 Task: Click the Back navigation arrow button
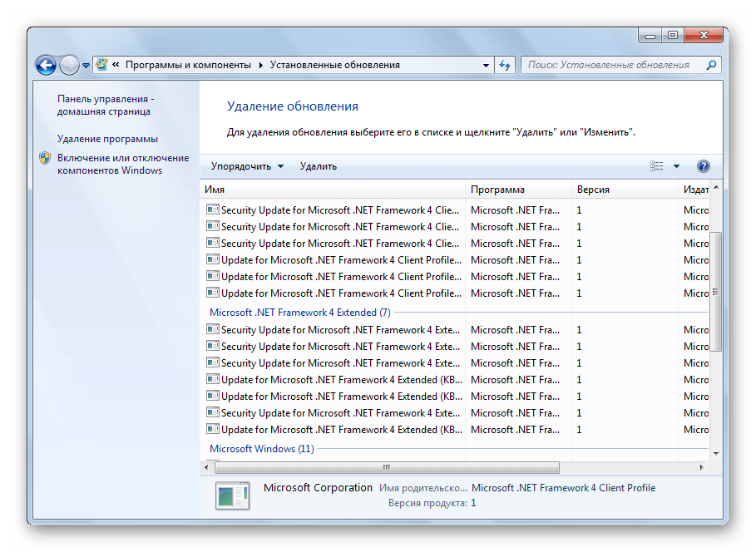click(46, 64)
